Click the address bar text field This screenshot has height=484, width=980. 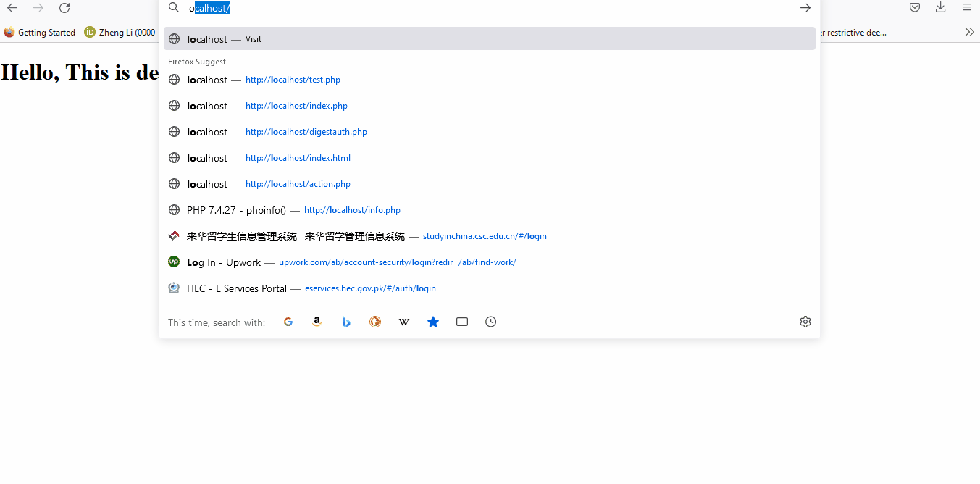pyautogui.click(x=489, y=8)
